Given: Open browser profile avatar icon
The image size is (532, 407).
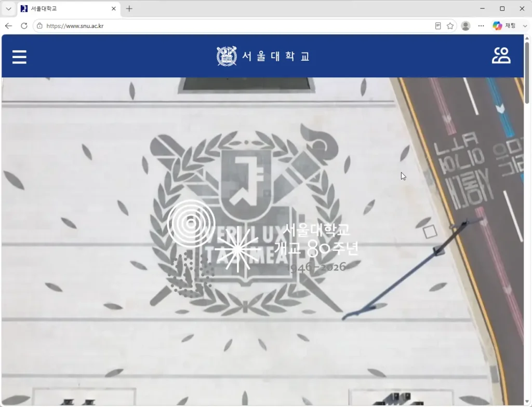Looking at the screenshot, I should (x=465, y=26).
